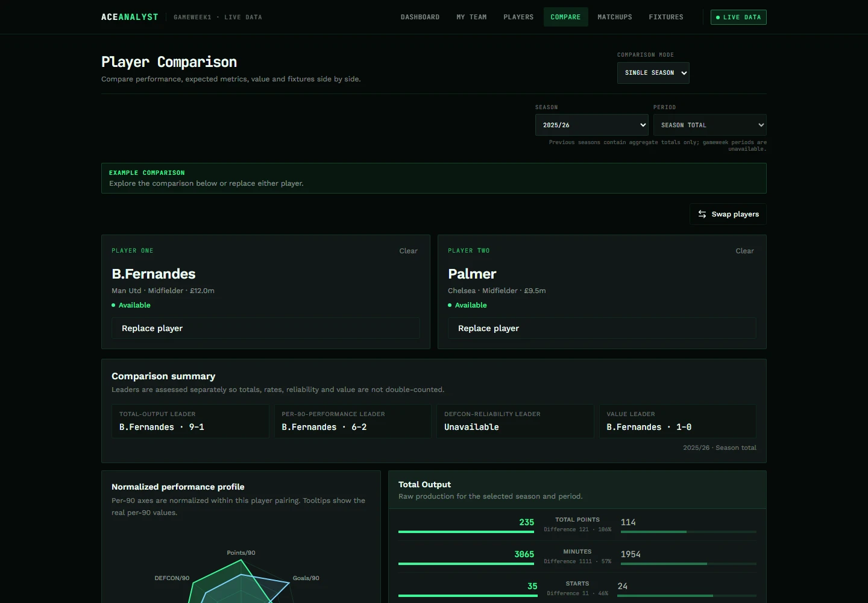
Task: Click the Swap players button
Action: (728, 214)
